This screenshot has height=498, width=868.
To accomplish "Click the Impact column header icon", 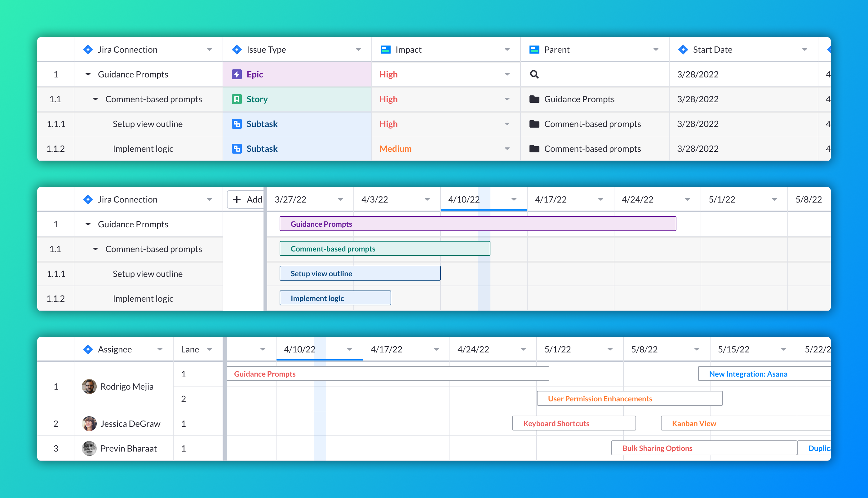I will [x=385, y=50].
